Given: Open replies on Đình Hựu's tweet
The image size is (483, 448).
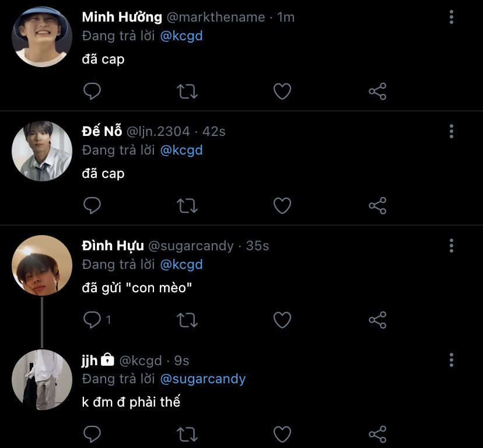Looking at the screenshot, I should click(x=93, y=320).
